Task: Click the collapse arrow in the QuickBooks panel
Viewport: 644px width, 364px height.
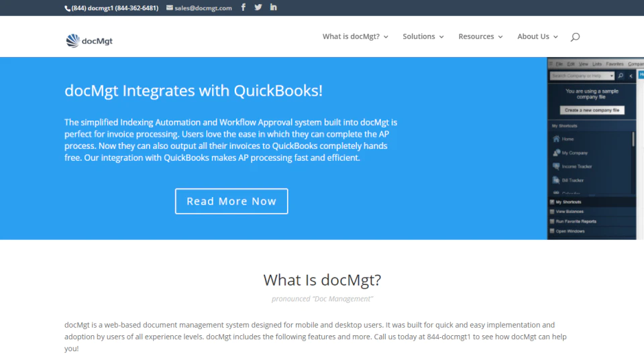Action: [631, 76]
